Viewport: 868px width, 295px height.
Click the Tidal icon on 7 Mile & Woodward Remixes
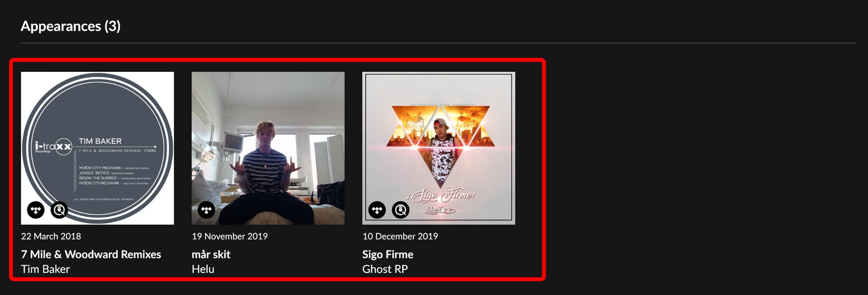[x=36, y=210]
